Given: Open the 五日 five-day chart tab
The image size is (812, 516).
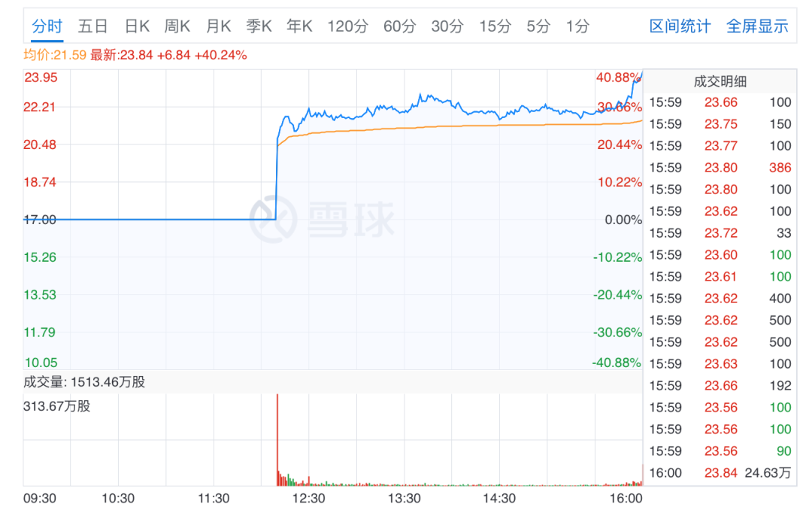Looking at the screenshot, I should pyautogui.click(x=93, y=26).
